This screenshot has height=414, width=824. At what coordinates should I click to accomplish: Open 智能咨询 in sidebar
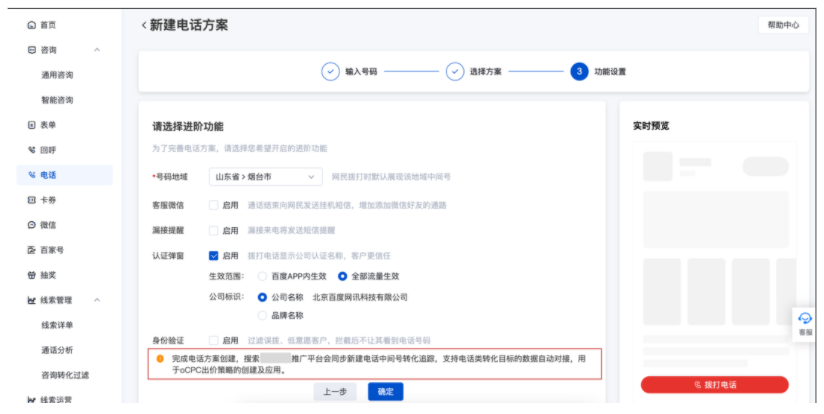57,100
